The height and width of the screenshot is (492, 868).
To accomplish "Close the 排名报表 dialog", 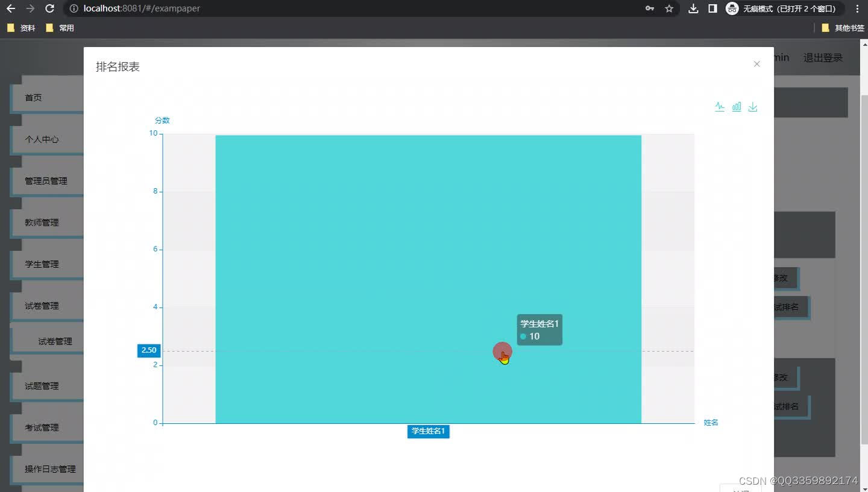I will pyautogui.click(x=757, y=64).
